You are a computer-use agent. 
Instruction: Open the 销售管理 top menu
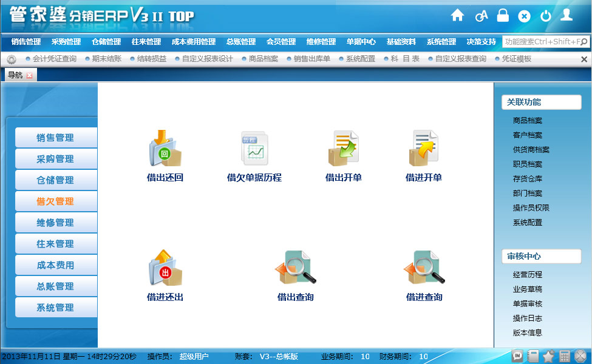[26, 42]
